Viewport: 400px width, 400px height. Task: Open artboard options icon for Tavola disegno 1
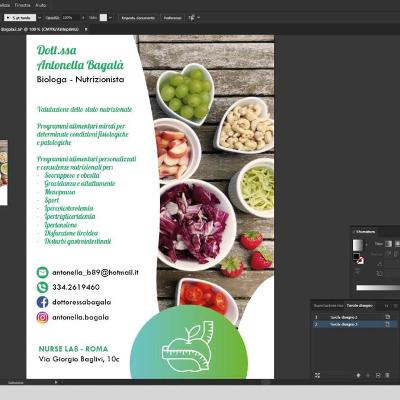point(387,317)
